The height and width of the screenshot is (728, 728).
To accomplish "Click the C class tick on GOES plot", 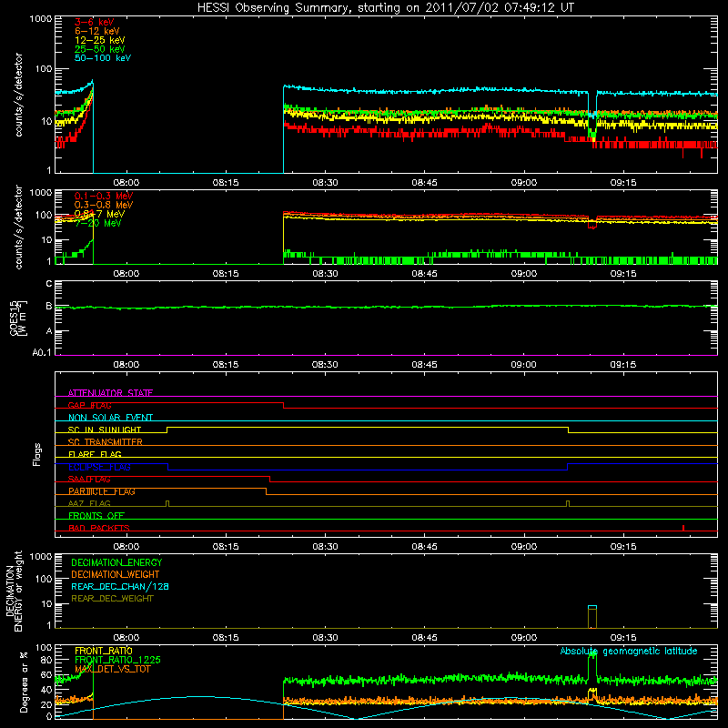I will pos(49,284).
